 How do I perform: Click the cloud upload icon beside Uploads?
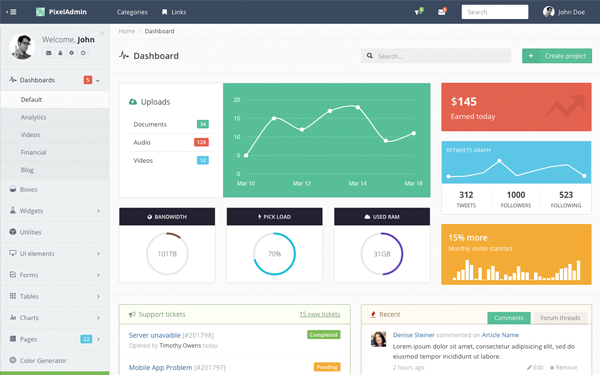(x=133, y=102)
